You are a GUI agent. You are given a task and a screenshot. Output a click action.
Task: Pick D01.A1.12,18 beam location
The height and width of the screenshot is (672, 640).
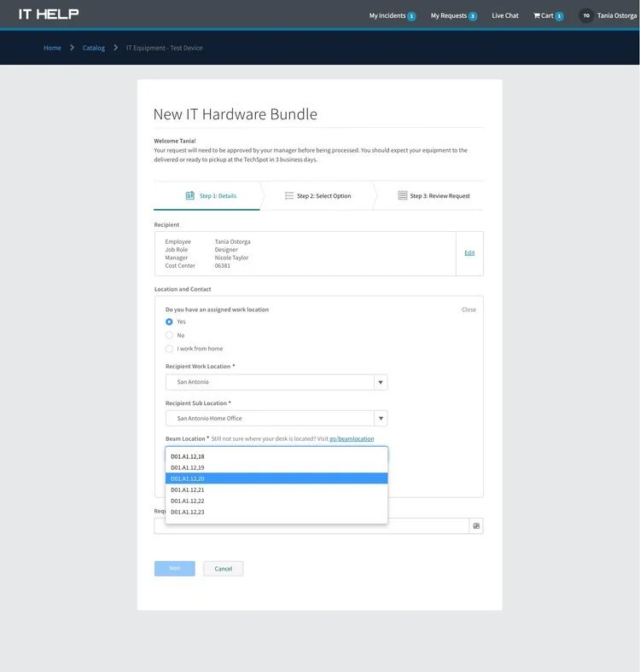click(x=276, y=456)
